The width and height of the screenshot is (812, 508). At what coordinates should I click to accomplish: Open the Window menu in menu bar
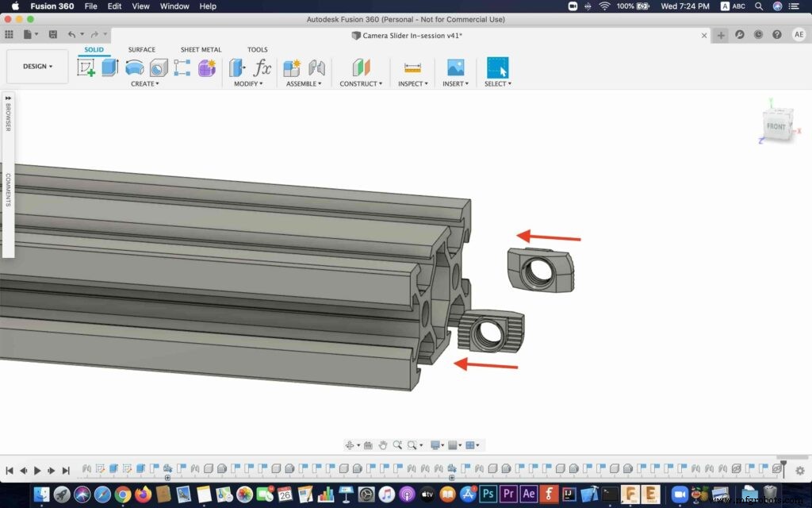pos(174,6)
